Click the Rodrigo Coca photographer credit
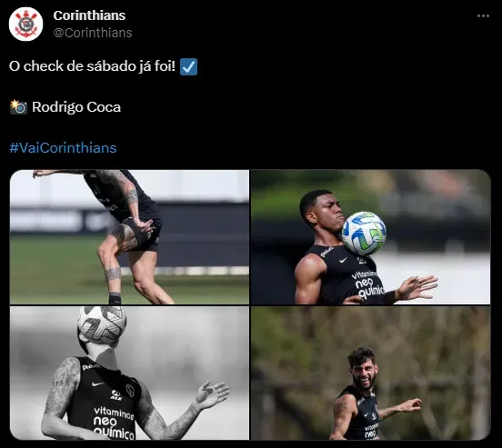This screenshot has height=448, width=502. coord(76,107)
